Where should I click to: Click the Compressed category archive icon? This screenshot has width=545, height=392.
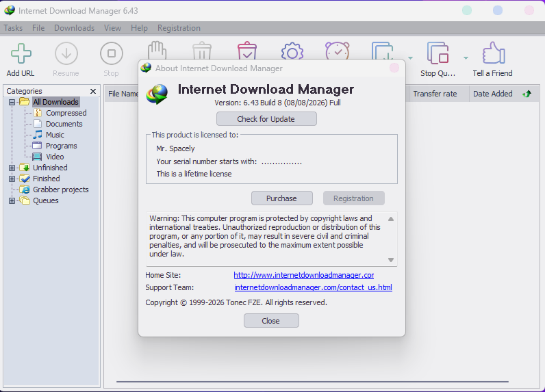[x=38, y=113]
